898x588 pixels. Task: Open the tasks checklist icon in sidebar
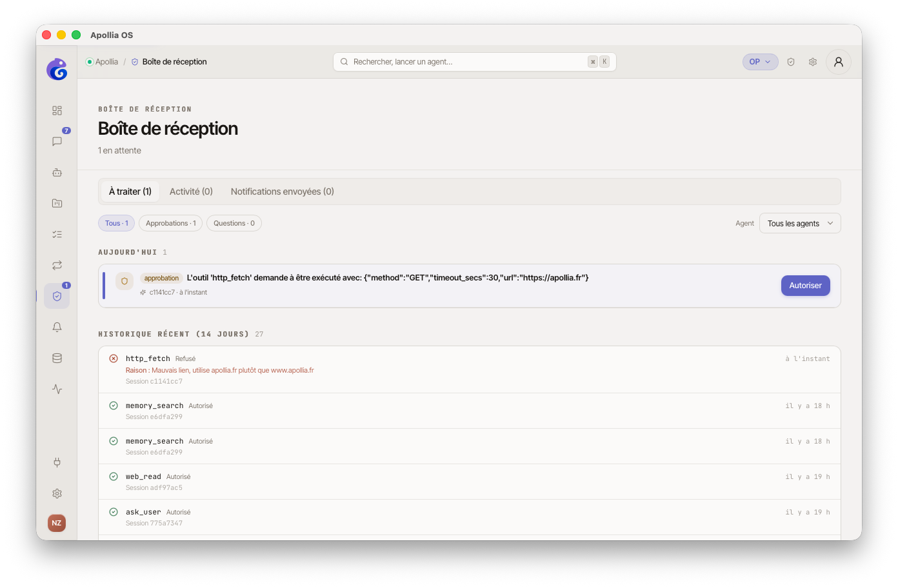(57, 235)
